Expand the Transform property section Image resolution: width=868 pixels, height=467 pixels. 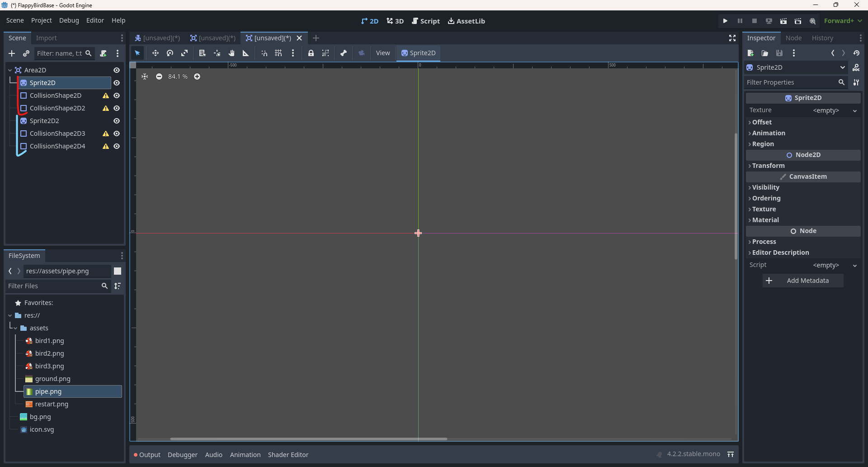click(768, 166)
